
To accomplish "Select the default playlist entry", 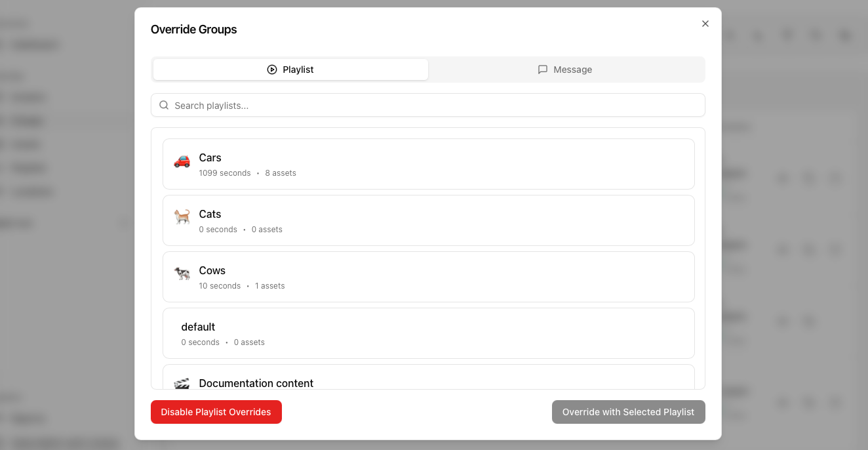I will tap(198, 327).
